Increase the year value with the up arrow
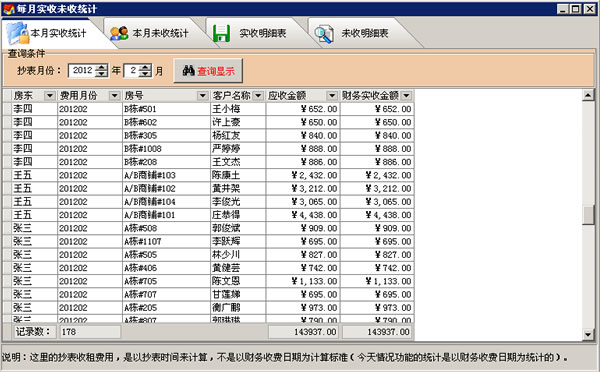Screen dimensions: 600x372 101,67
